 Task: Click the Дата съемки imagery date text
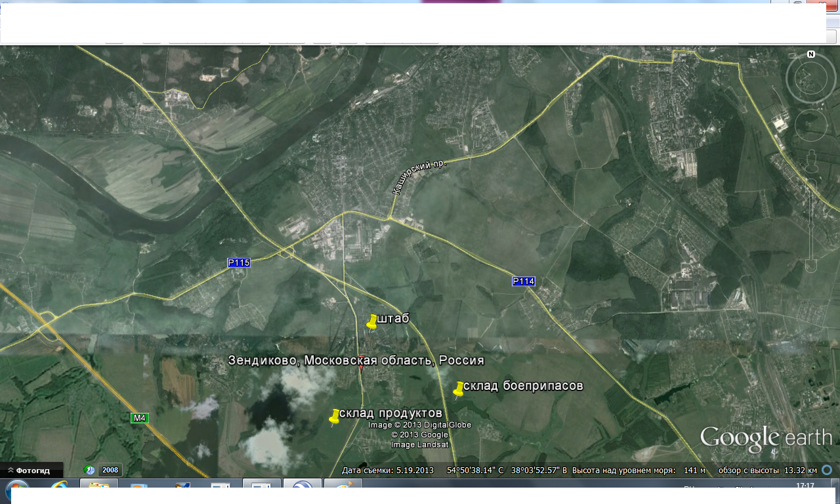point(388,471)
